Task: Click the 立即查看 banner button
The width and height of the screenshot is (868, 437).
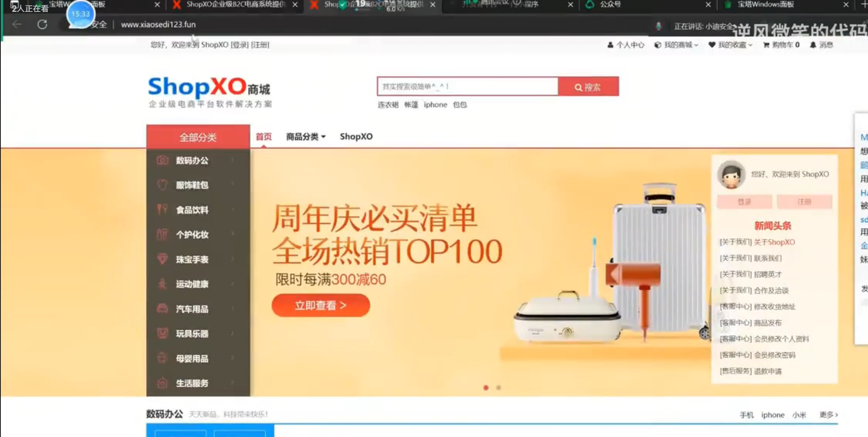Action: [x=320, y=306]
